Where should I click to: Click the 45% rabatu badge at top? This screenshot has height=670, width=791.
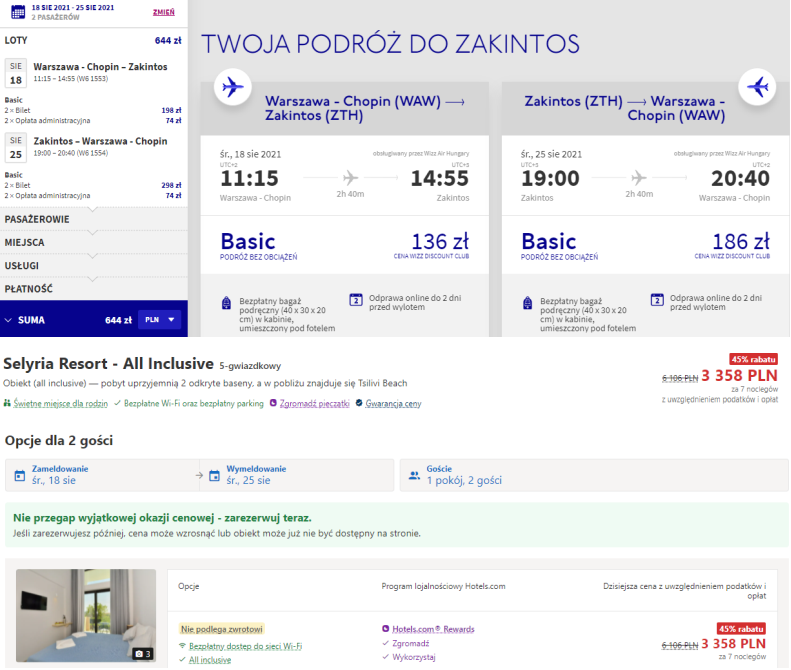pos(753,359)
